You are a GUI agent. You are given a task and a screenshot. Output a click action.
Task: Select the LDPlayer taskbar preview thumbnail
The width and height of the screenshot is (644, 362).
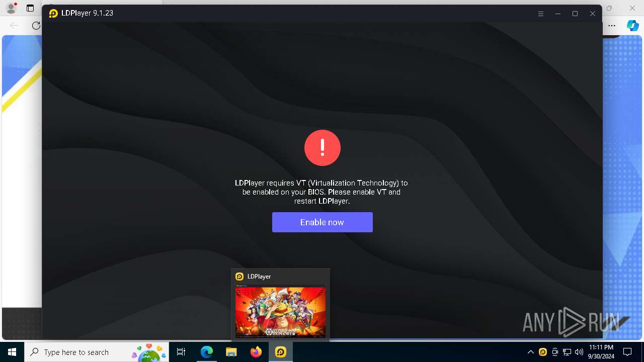pos(280,311)
